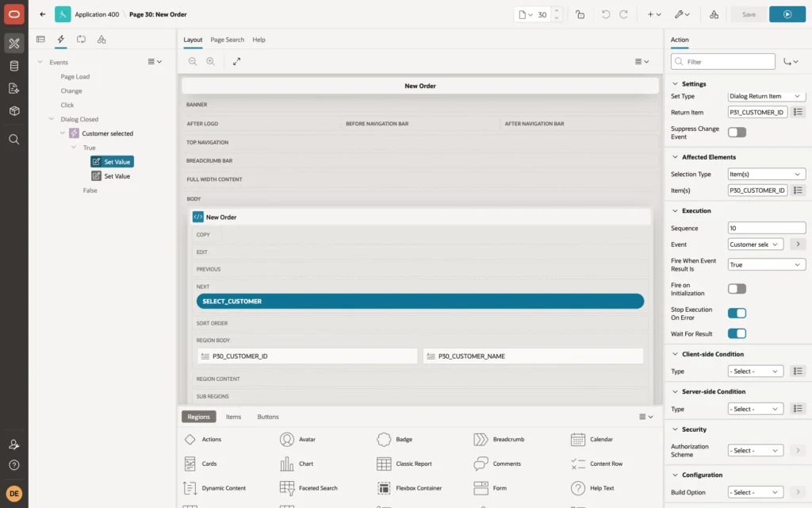The image size is (812, 508).
Task: Open Selection Type dropdown
Action: pos(767,174)
